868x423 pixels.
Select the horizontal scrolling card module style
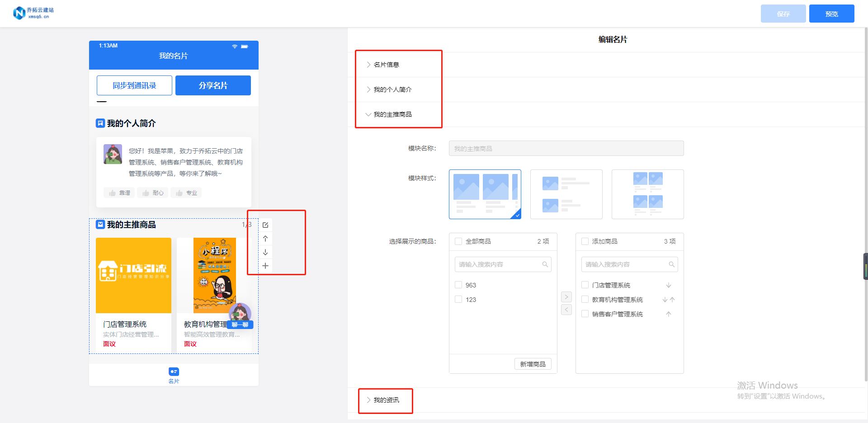[x=485, y=194]
